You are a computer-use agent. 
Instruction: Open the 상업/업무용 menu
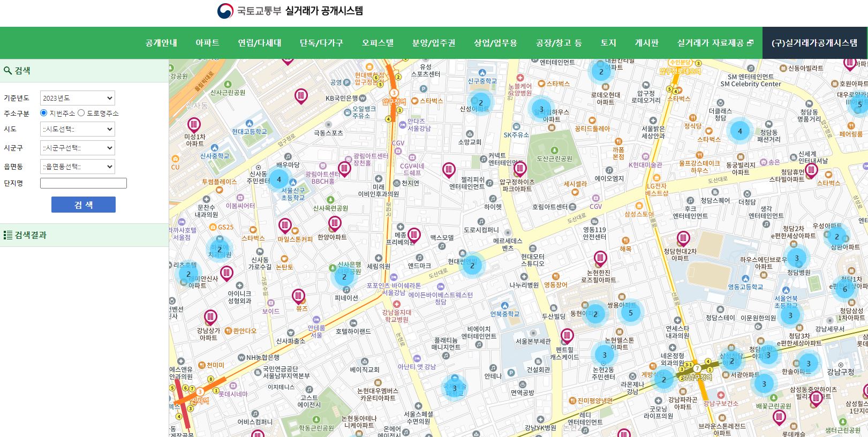[495, 43]
